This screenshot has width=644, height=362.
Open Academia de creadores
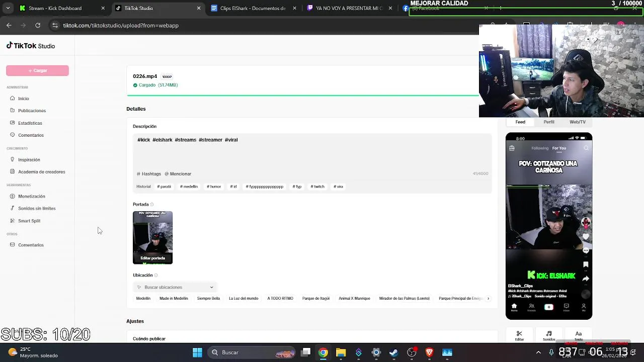point(41,172)
